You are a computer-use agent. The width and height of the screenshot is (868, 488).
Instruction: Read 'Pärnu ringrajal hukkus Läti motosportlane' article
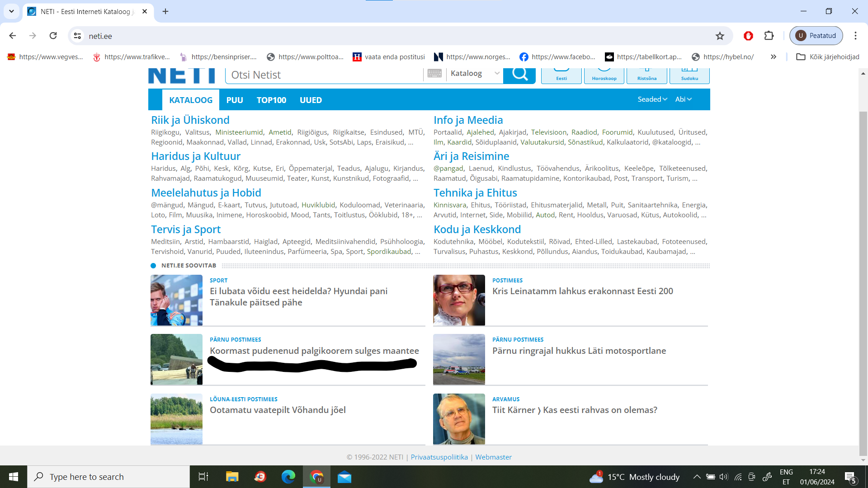pos(579,351)
